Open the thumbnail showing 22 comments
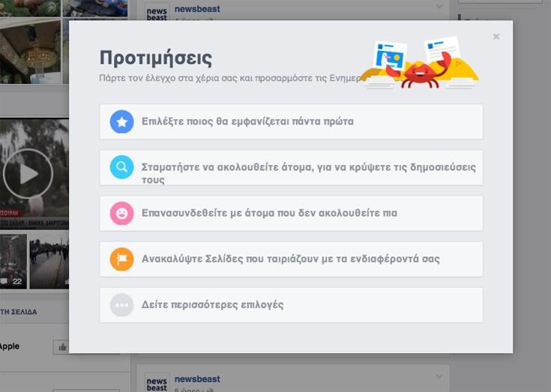The image size is (551, 392). point(13,260)
